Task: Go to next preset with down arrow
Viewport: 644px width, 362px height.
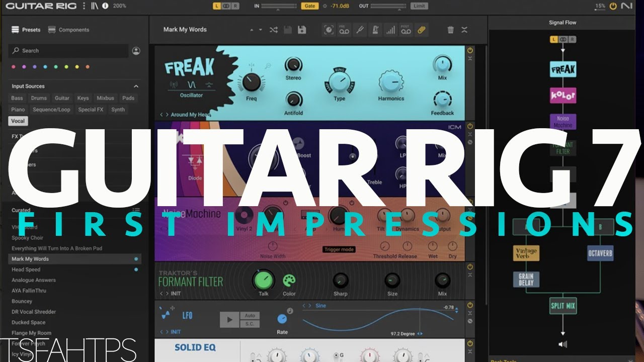Action: (260, 30)
